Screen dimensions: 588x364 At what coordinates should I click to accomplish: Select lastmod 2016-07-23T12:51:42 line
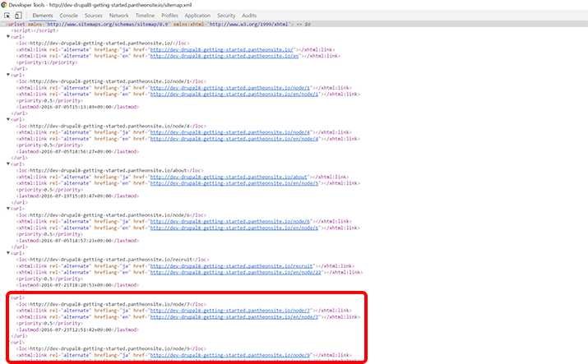pyautogui.click(x=77, y=329)
